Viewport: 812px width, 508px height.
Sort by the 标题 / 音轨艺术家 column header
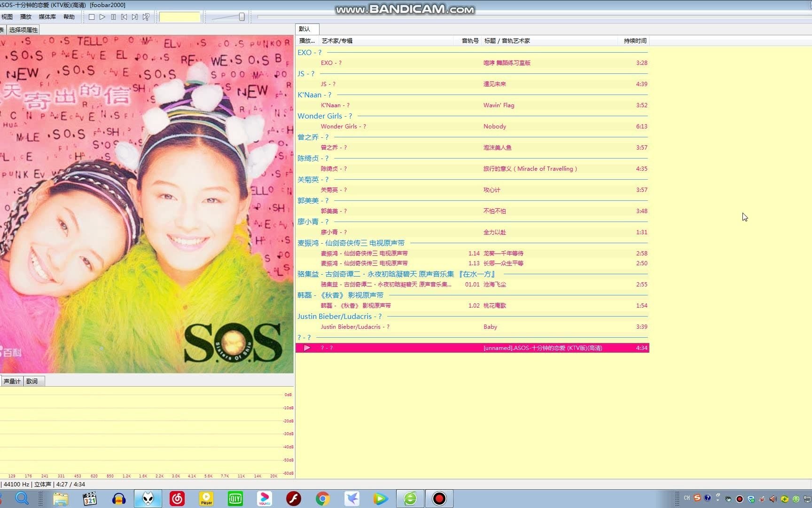[x=549, y=41]
